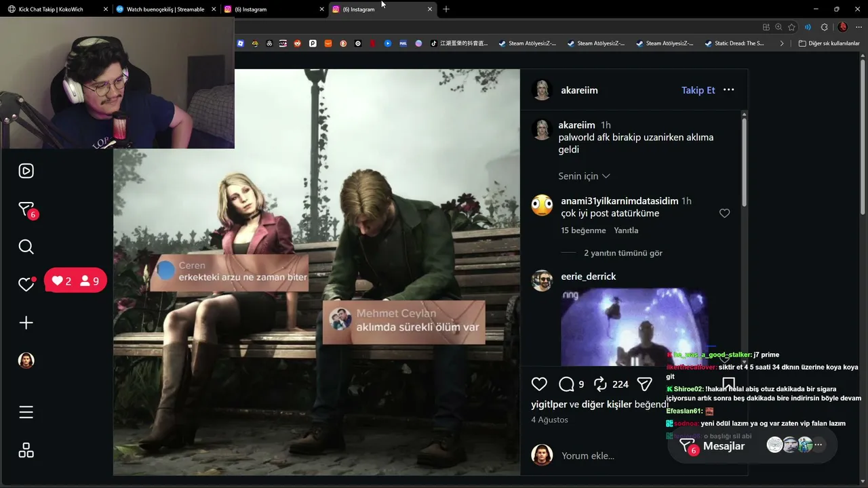Click the comments panel scrollbar
The image size is (868, 488).
click(744, 163)
